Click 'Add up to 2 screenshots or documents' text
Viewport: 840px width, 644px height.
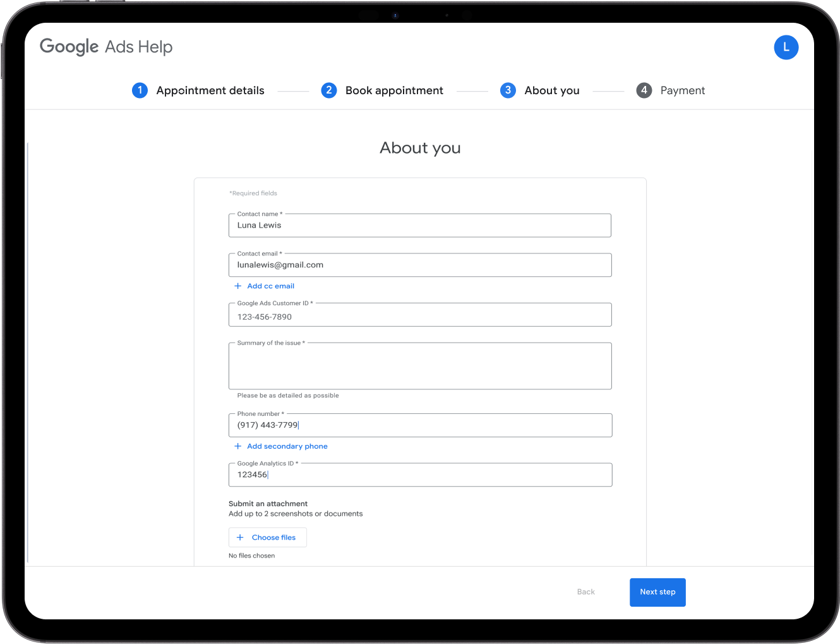click(296, 514)
